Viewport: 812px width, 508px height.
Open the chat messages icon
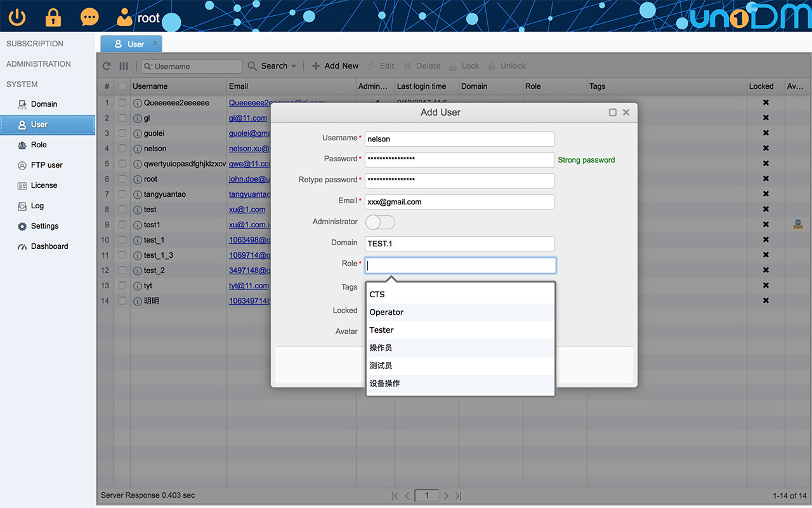click(89, 17)
